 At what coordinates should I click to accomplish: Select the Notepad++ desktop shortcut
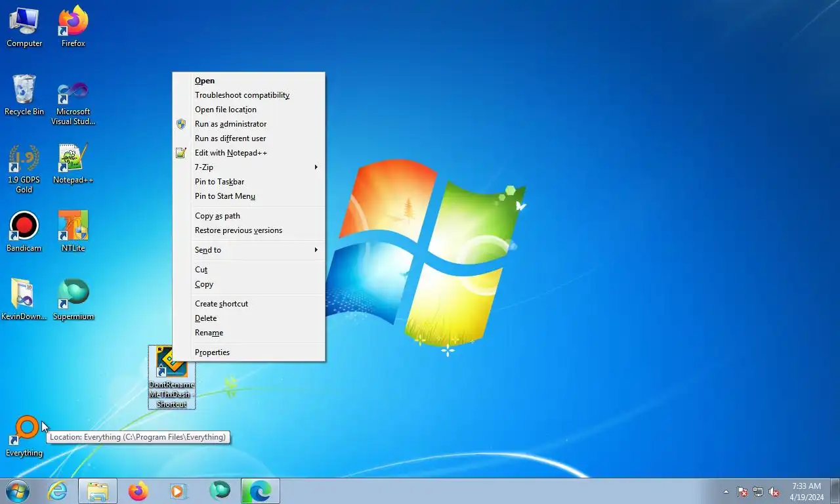point(73,163)
